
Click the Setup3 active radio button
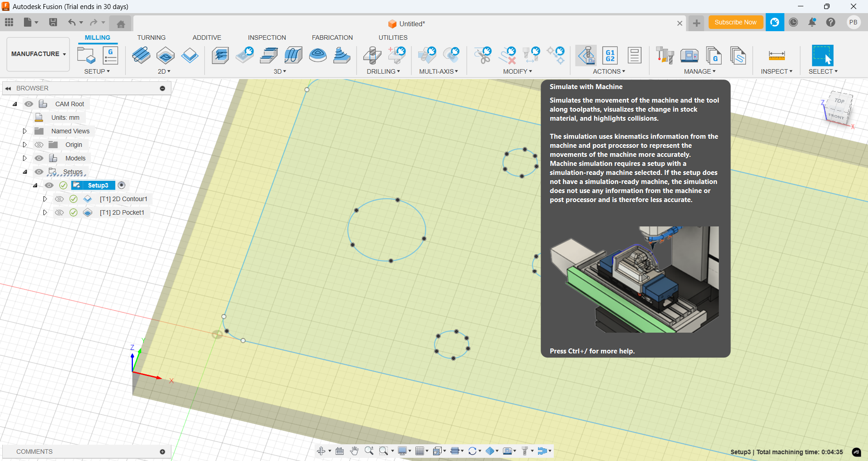pyautogui.click(x=122, y=185)
